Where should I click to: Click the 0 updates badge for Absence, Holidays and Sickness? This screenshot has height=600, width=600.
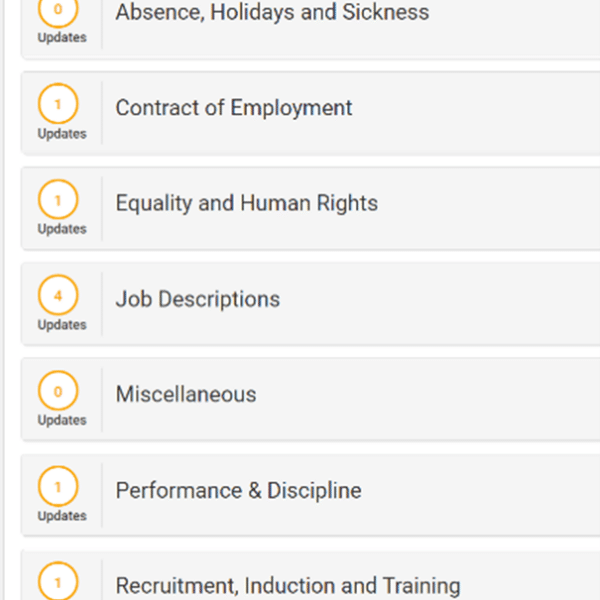[58, 9]
